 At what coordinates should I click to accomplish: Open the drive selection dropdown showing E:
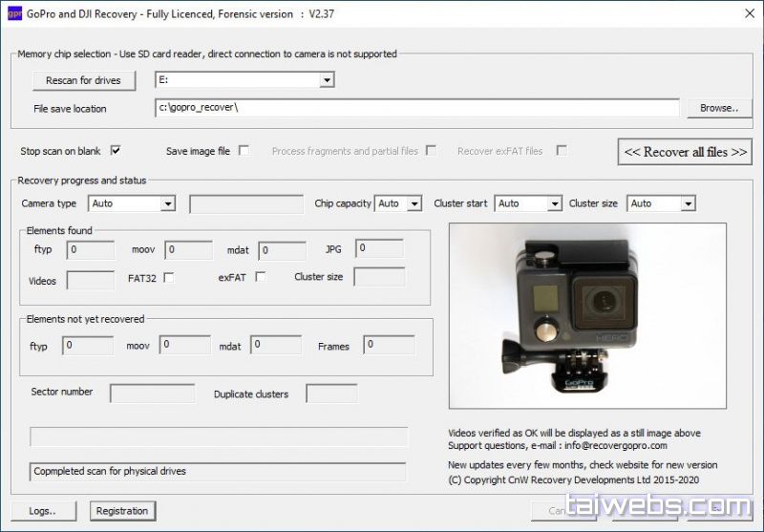point(327,81)
